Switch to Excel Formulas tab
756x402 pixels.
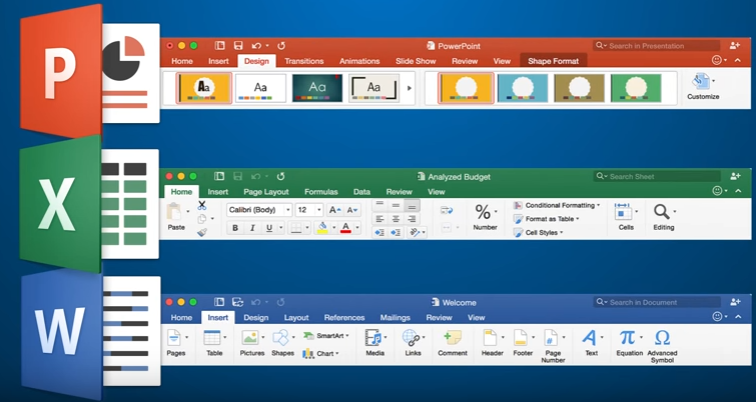click(x=321, y=192)
